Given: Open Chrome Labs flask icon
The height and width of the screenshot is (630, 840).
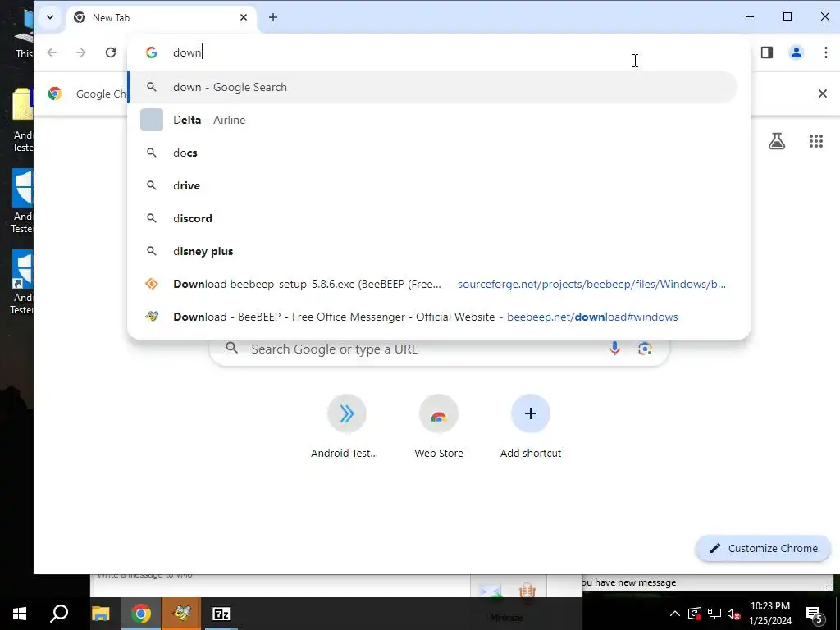Looking at the screenshot, I should [x=777, y=141].
